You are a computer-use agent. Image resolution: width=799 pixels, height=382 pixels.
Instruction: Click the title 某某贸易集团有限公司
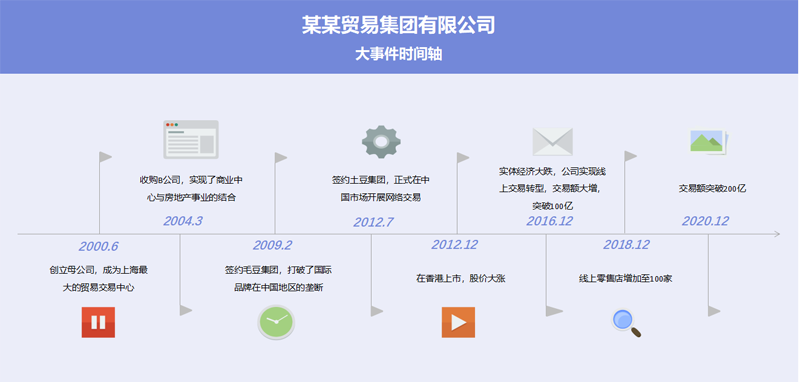point(398,24)
